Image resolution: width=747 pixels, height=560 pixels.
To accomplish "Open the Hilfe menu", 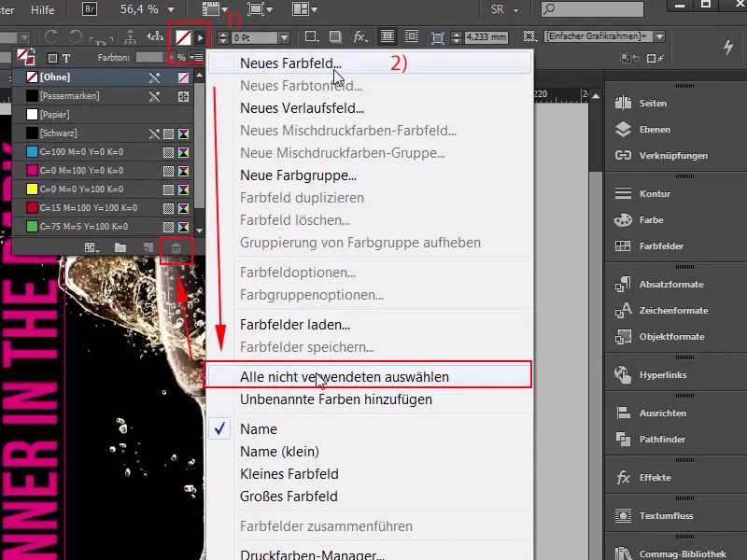I will click(x=42, y=9).
